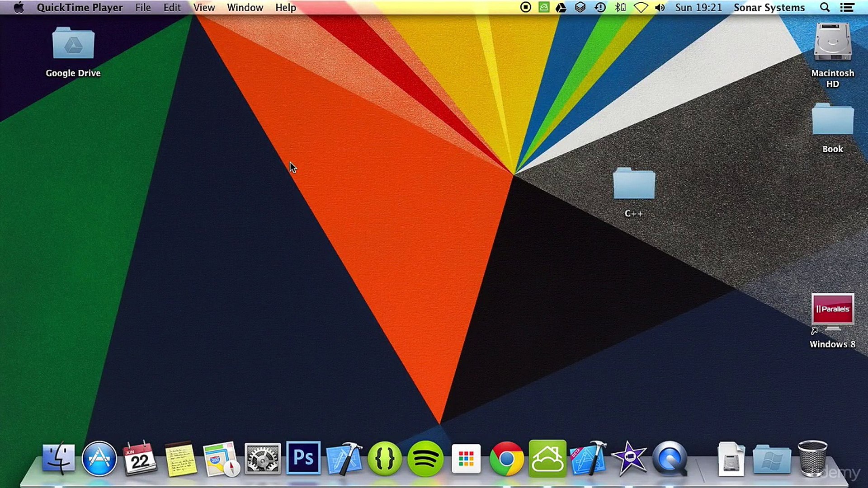This screenshot has height=488, width=868.
Task: Launch Spotify from the Dock
Action: coord(425,459)
